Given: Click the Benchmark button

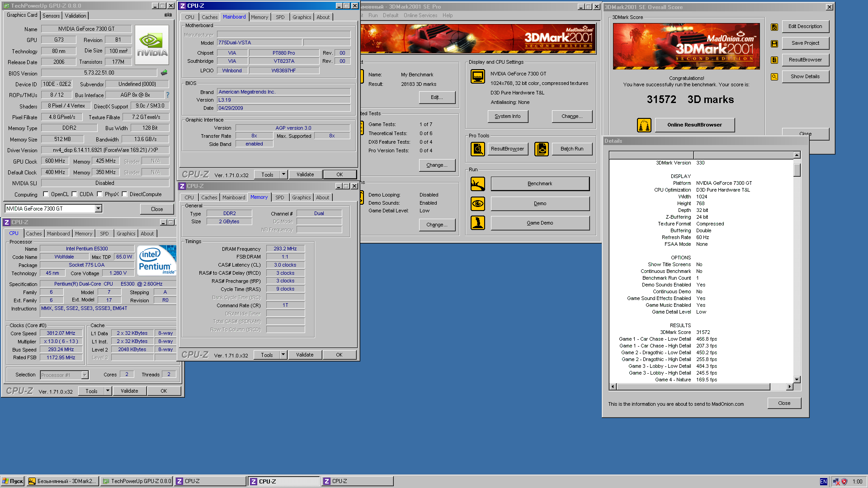Looking at the screenshot, I should pos(540,184).
